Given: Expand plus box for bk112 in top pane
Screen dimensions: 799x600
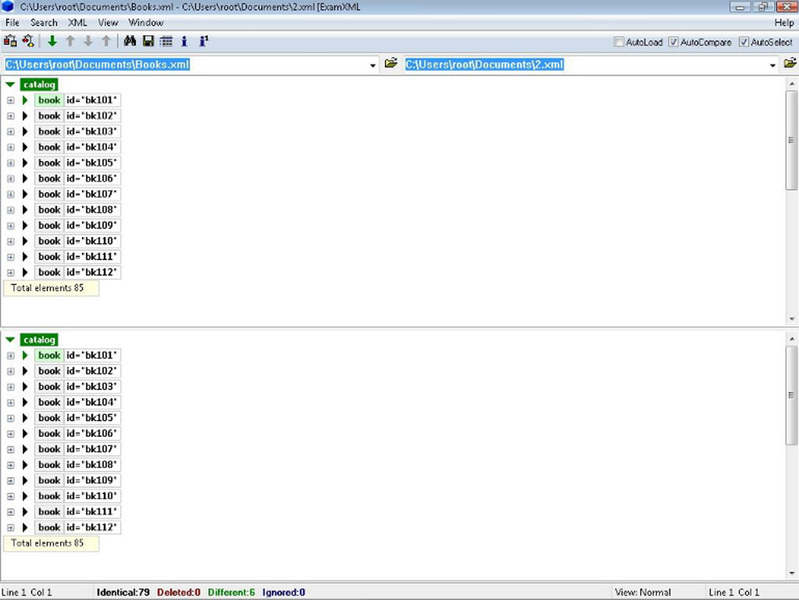Looking at the screenshot, I should [11, 273].
